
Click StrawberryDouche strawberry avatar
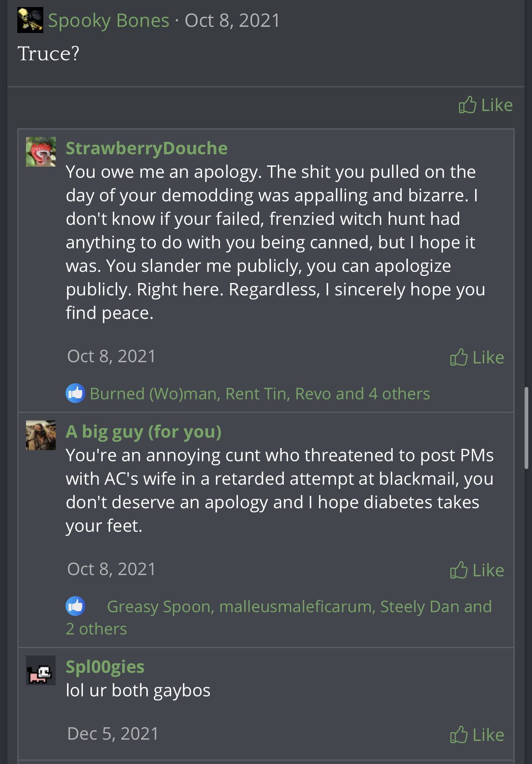(x=41, y=152)
